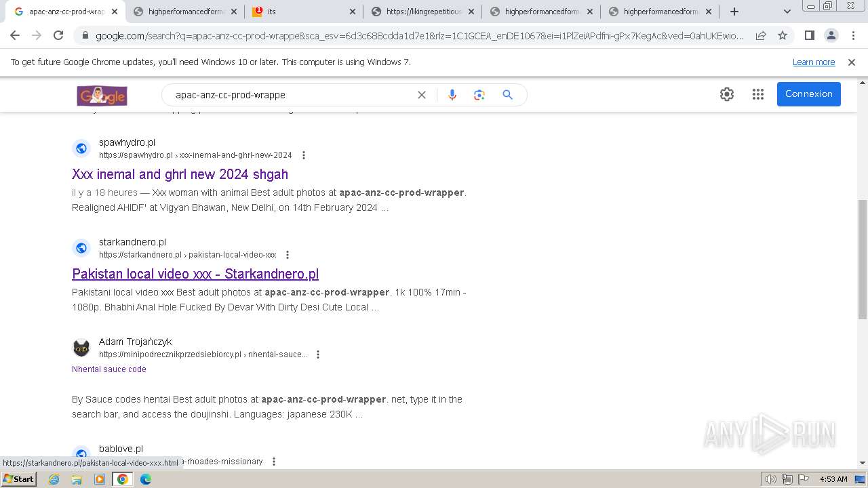
Task: Open Action Center flag icon
Action: pos(804,479)
